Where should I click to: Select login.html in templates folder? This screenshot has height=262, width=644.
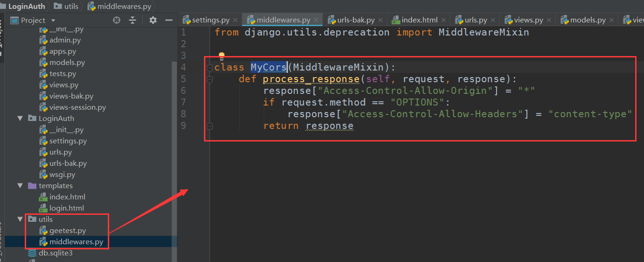[67, 208]
